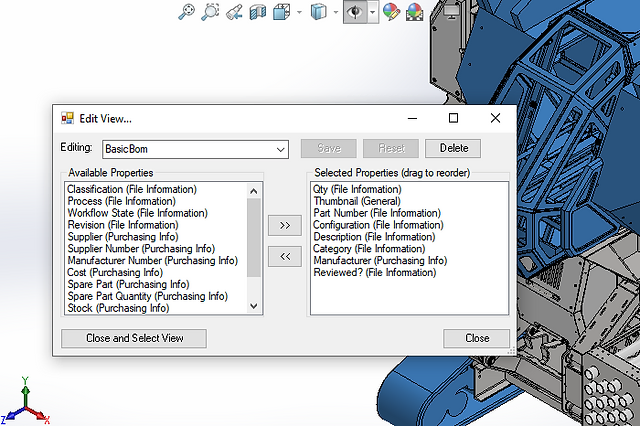Open the Section View tool
The width and height of the screenshot is (640, 426).
258,12
